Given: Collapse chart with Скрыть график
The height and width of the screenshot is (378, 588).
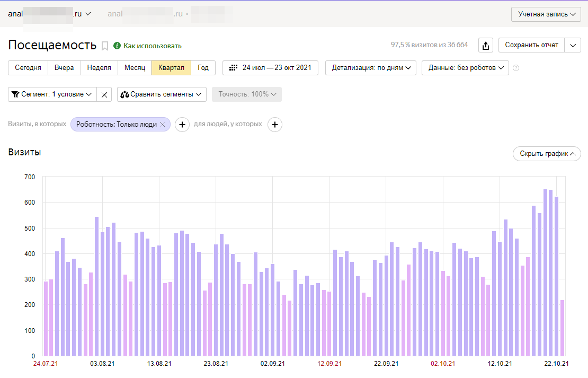Looking at the screenshot, I should pos(547,154).
